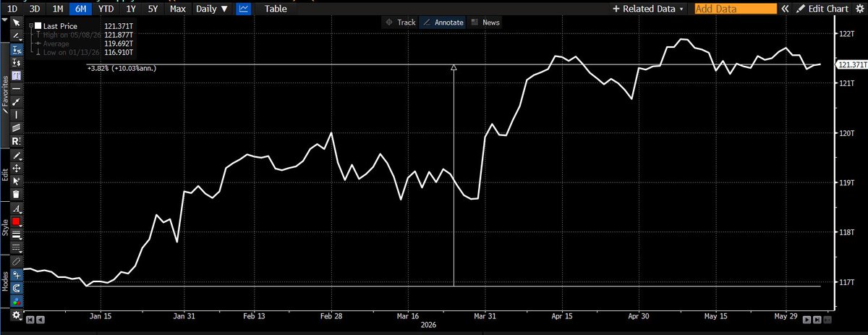Viewport: 868px width, 335px height.
Task: Step time axis back one period
Action: tap(41, 318)
